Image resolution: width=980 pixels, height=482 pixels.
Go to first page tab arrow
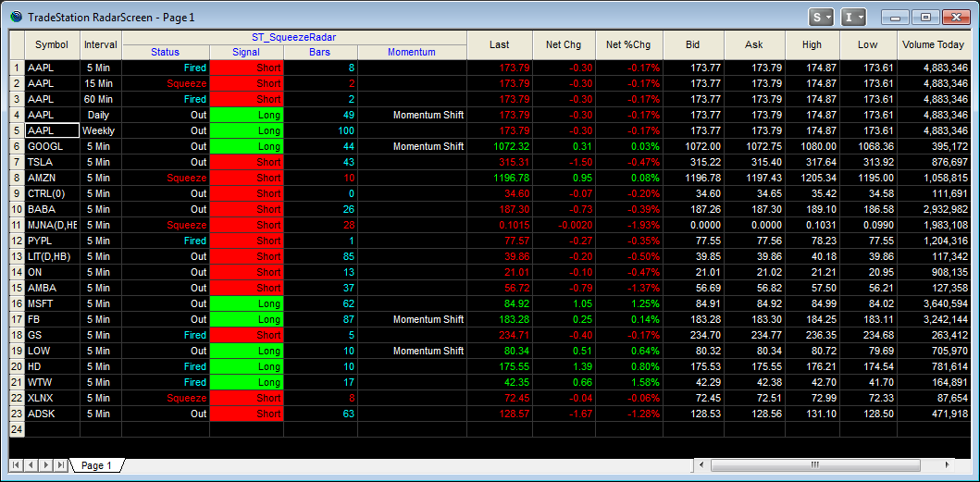click(17, 465)
